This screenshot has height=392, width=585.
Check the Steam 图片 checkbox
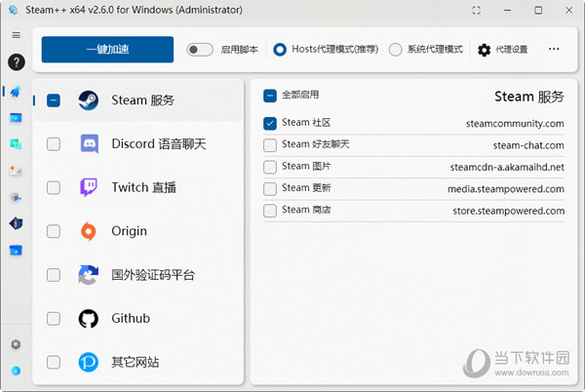pos(270,167)
